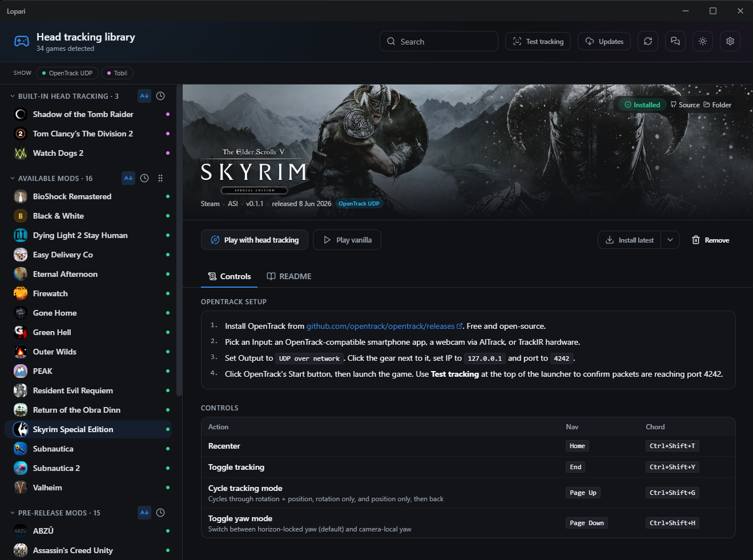The height and width of the screenshot is (560, 753).
Task: Click Green Hell game icon
Action: coord(21,332)
